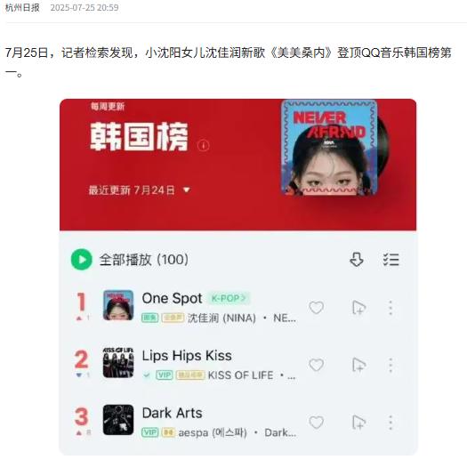467x476 pixels.
Task: Like the song Lips Hips Kiss
Action: point(316,365)
